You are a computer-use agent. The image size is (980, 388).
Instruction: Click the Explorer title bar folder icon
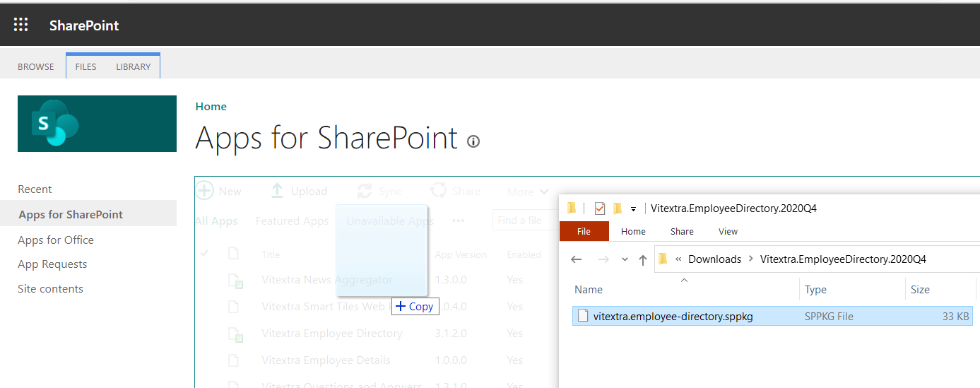[572, 208]
